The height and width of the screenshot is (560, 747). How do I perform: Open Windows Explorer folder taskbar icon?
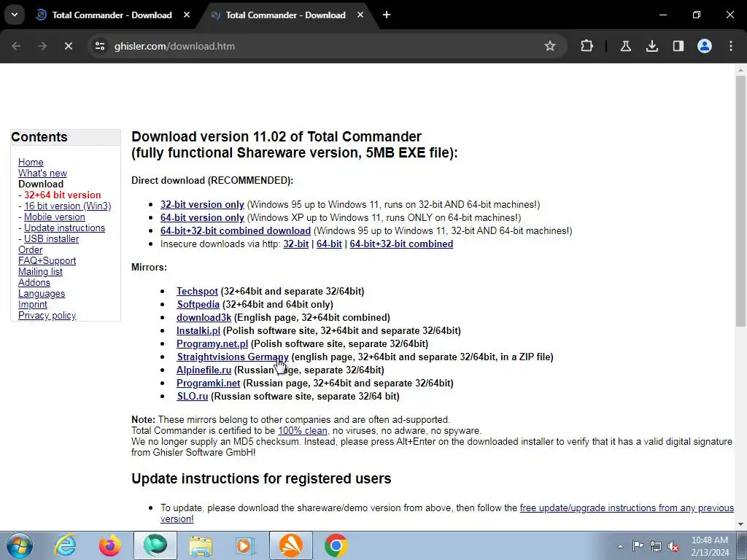pos(201,545)
